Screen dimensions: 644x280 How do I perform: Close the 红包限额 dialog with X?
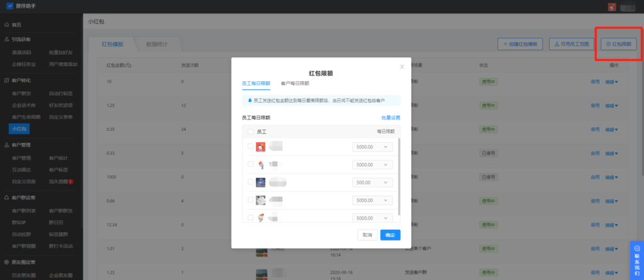402,67
